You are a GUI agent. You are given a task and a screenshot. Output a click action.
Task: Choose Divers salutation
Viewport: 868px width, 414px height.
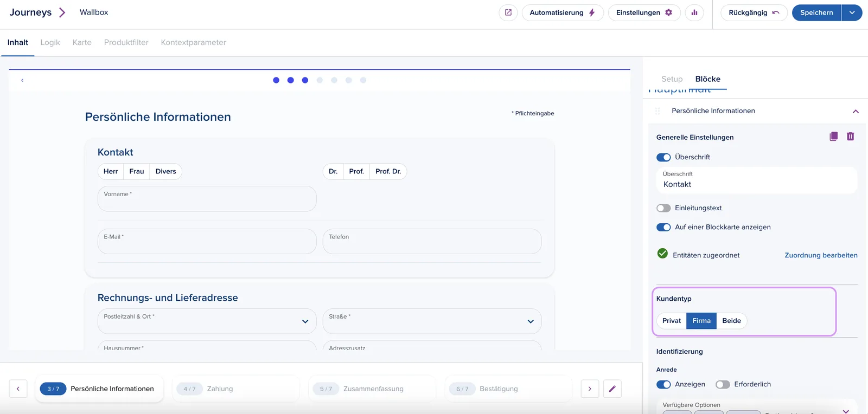click(166, 171)
